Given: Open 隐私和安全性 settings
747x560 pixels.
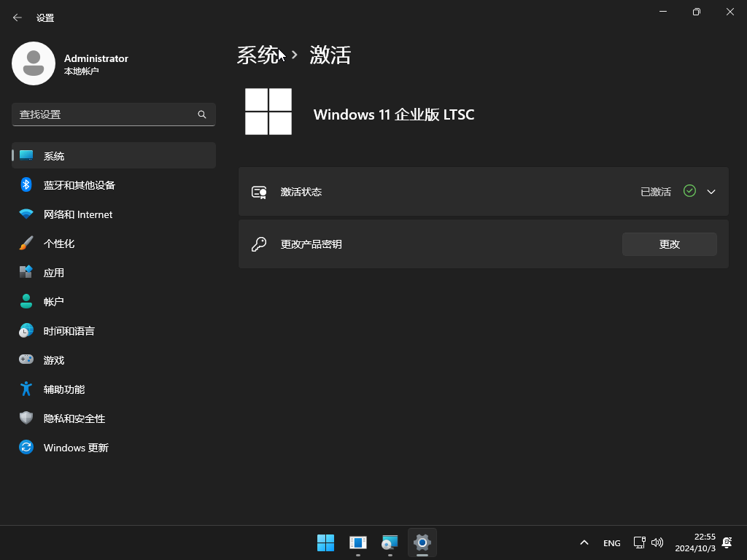Looking at the screenshot, I should tap(113, 418).
